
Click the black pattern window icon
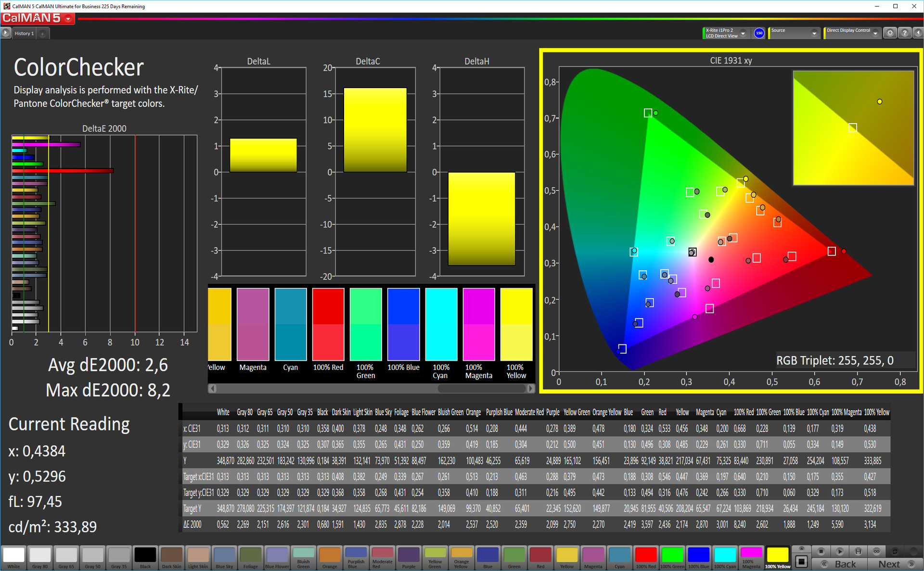coord(801,561)
